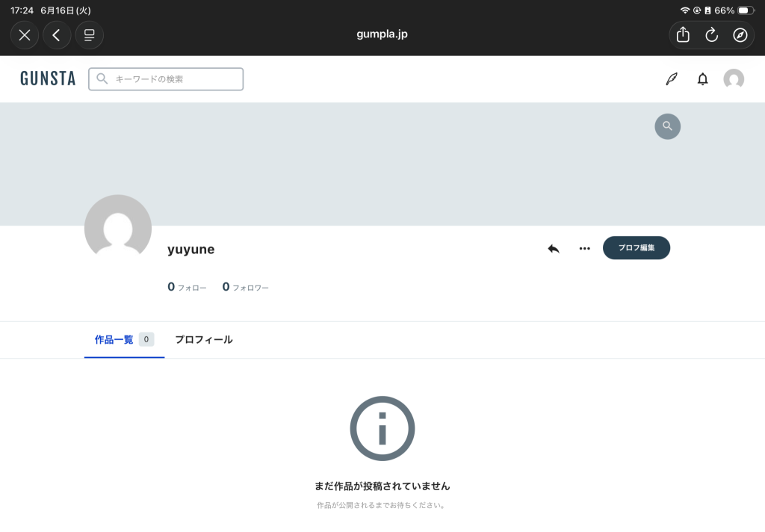View the 0 フォロワー followers list
Image resolution: width=765 pixels, height=532 pixels.
coord(245,287)
